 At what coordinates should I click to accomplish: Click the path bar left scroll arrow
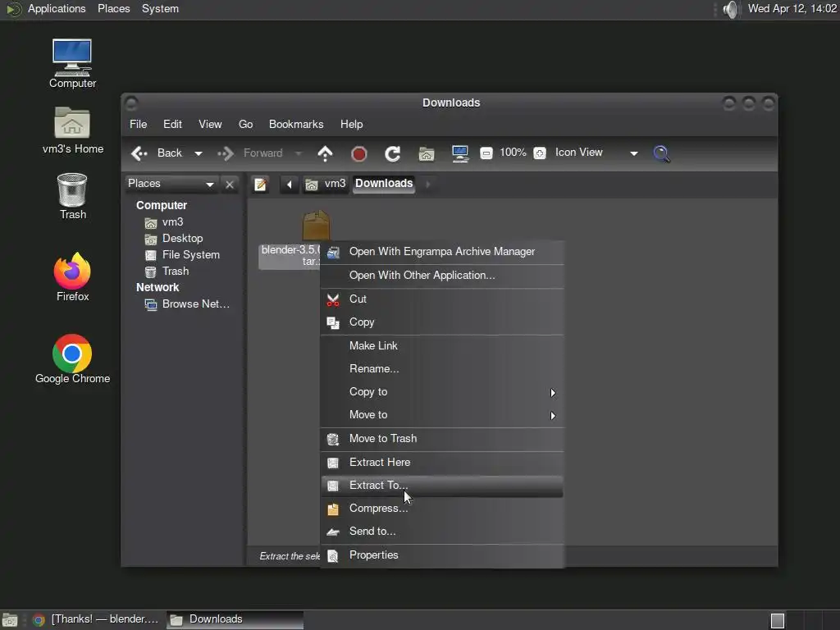coord(290,185)
